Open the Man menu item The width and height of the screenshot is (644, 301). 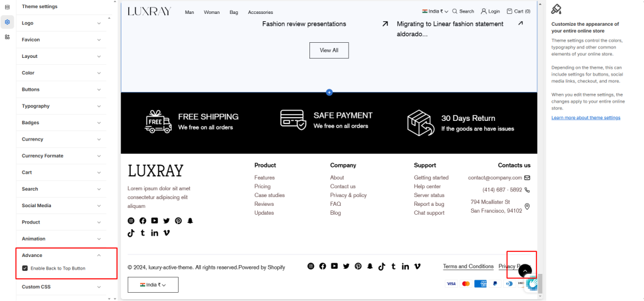pos(189,13)
